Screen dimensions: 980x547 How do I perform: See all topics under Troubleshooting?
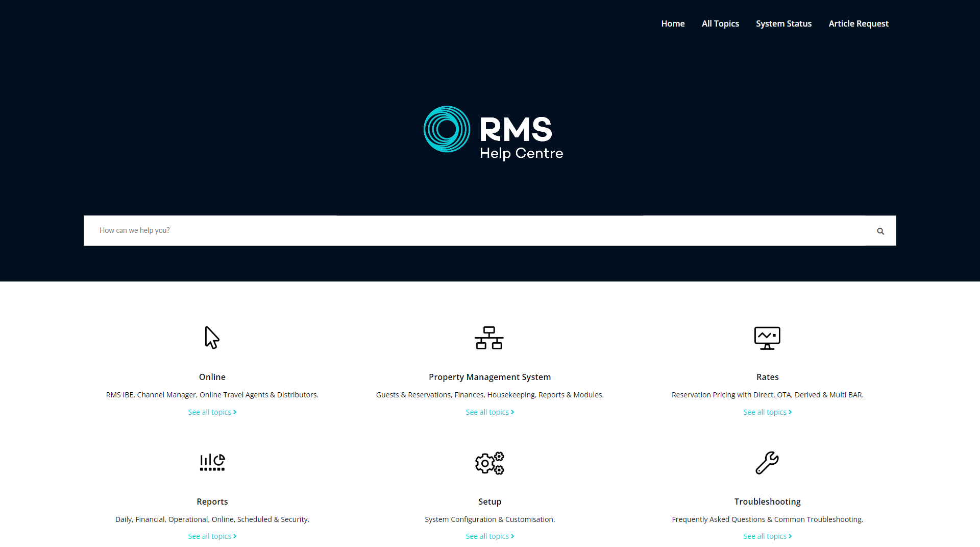(x=768, y=536)
